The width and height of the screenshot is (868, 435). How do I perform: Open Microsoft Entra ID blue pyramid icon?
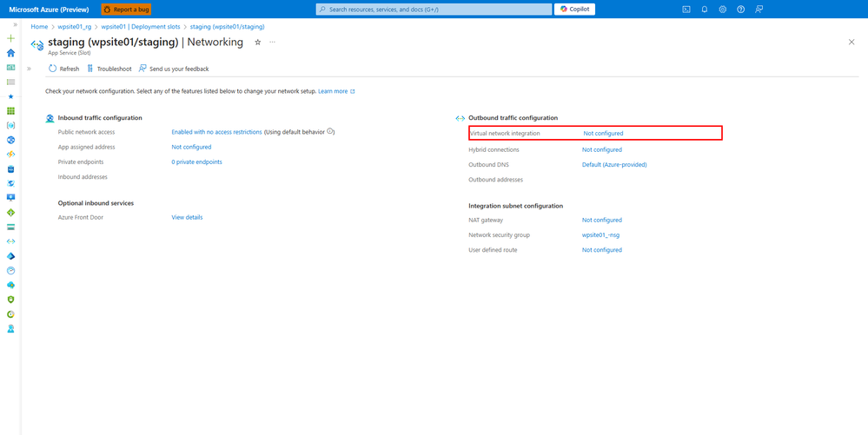(x=10, y=256)
